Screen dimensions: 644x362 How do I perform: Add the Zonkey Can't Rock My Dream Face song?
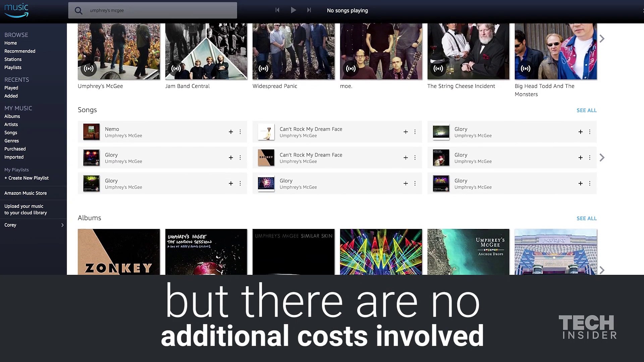(x=406, y=158)
